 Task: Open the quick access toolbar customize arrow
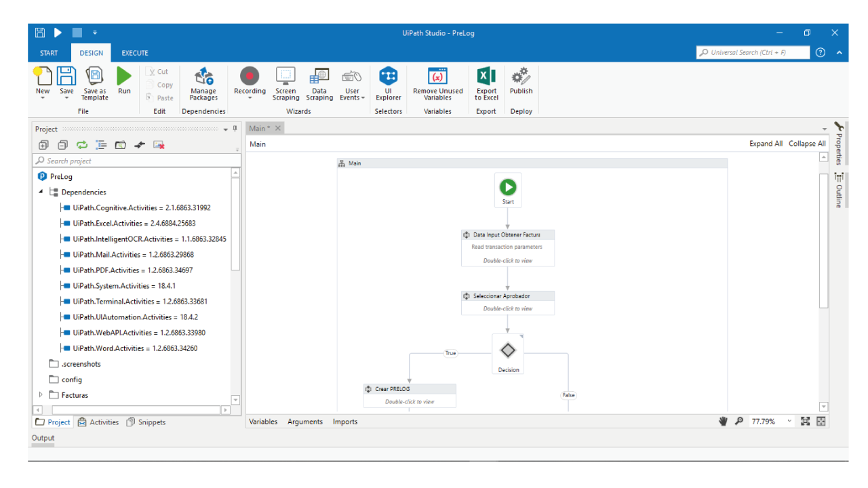point(95,33)
